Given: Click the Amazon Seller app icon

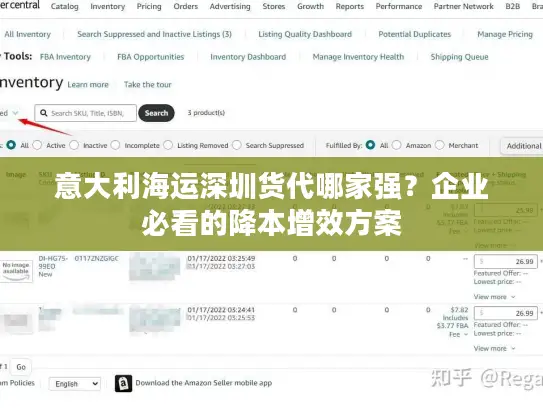Looking at the screenshot, I should 123,383.
